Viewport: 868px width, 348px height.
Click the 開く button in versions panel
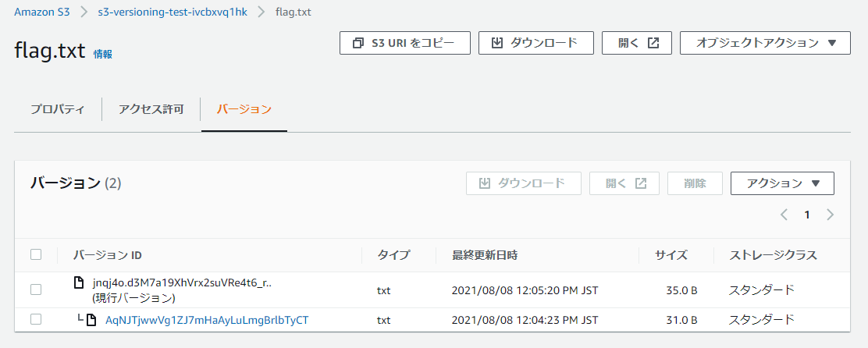tap(624, 183)
